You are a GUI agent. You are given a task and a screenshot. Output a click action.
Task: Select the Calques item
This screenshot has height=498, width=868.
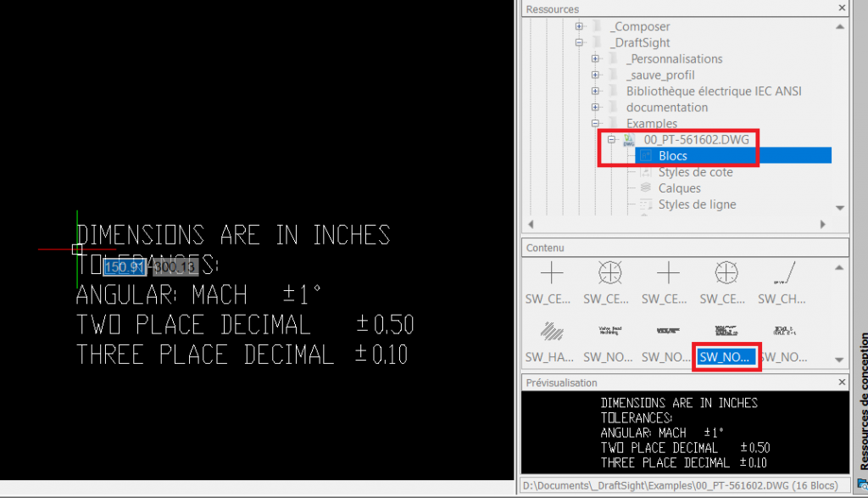[679, 188]
